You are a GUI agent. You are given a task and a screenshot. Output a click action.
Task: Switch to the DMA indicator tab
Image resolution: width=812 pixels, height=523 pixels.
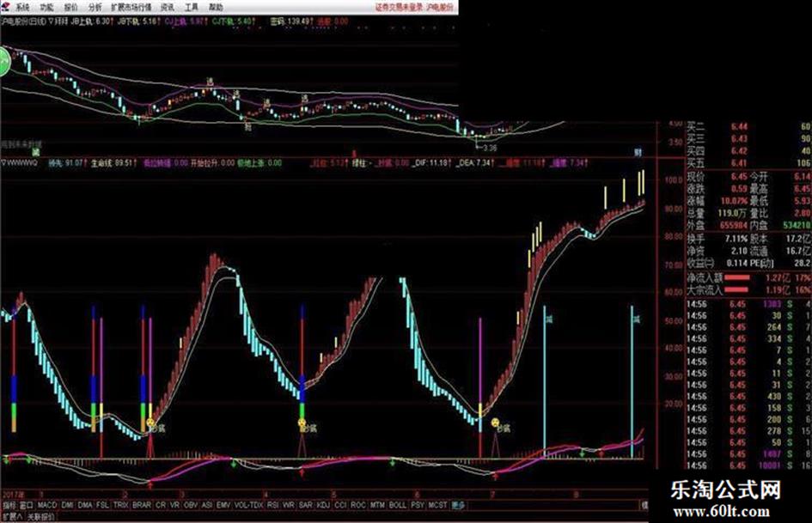click(x=85, y=504)
